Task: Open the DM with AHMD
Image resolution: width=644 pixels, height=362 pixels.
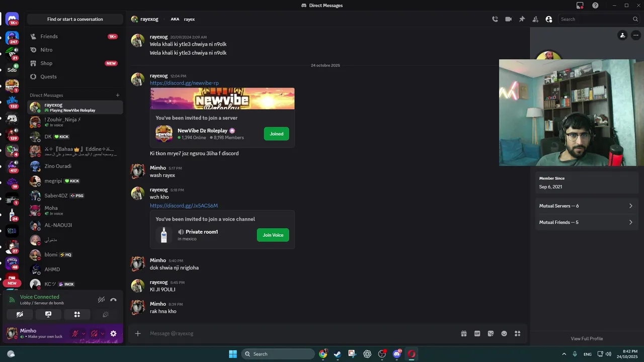Action: point(75,269)
